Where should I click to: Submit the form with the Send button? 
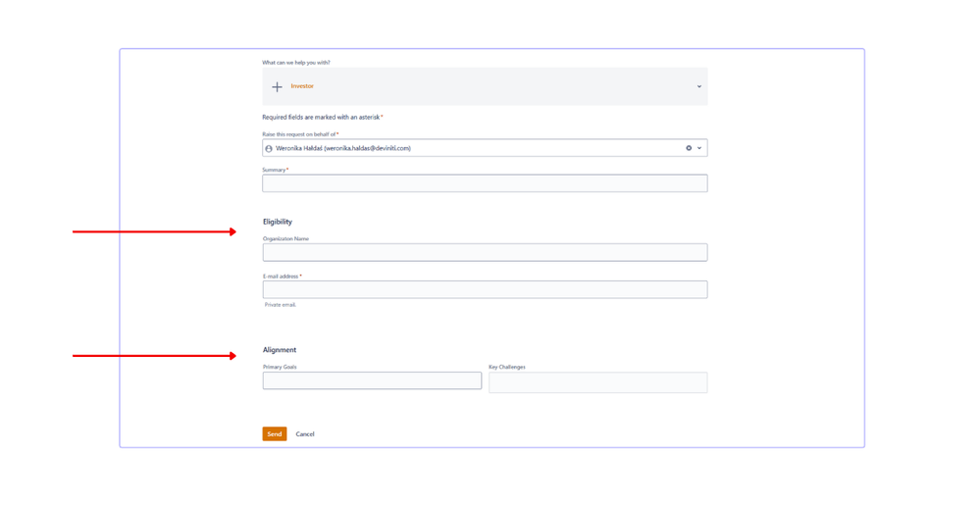275,433
